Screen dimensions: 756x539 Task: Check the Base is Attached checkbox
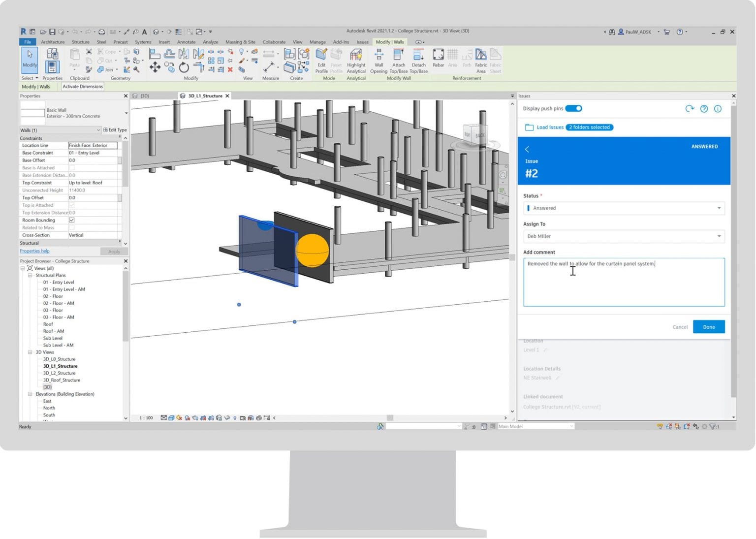tap(71, 167)
